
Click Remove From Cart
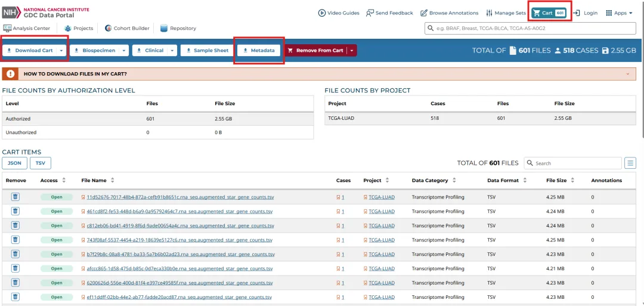[315, 51]
